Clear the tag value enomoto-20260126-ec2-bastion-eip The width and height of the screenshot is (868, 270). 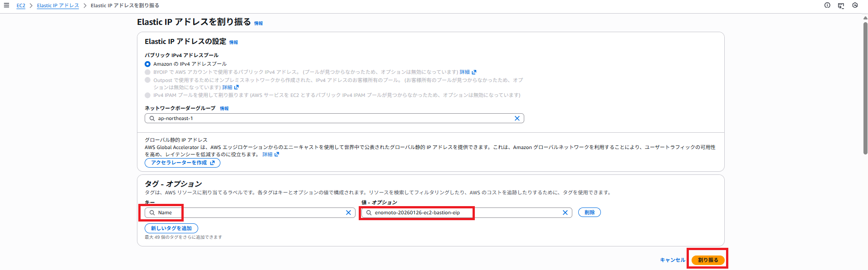565,212
